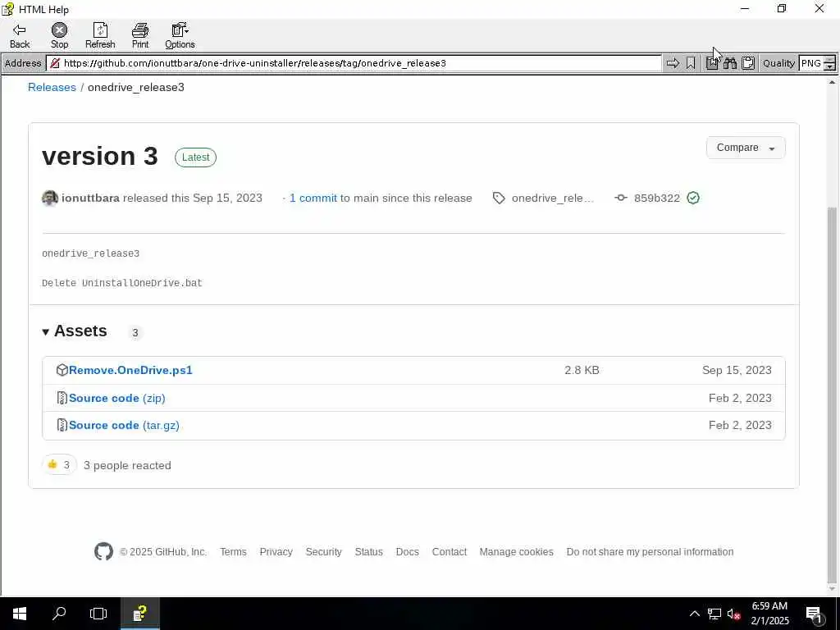Open the Options toolbar menu

(180, 35)
